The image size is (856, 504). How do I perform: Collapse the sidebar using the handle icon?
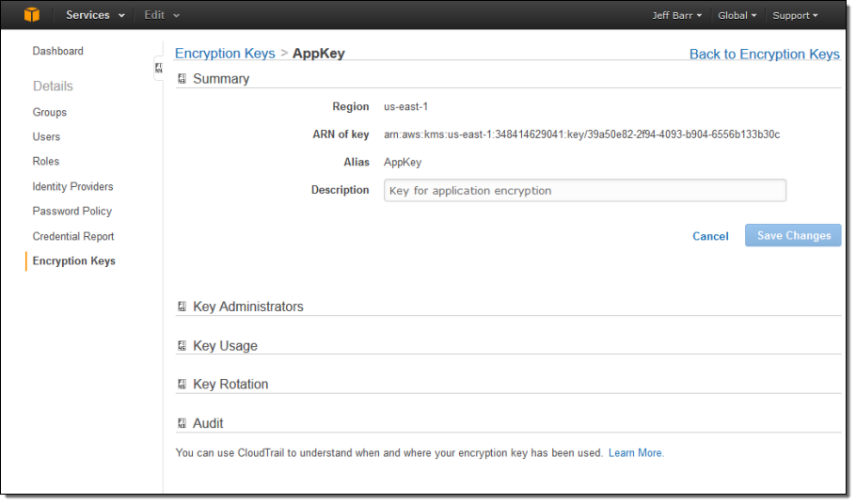click(x=158, y=69)
